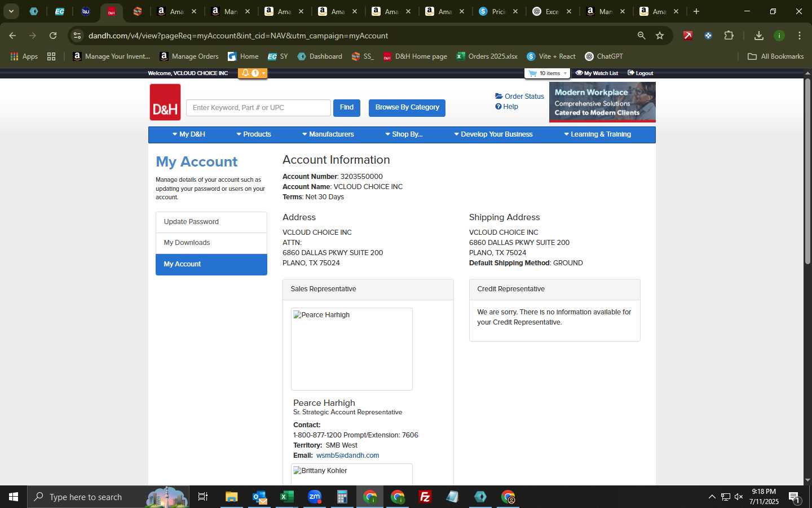Viewport: 812px width, 508px height.
Task: Expand the Learning & Training menu
Action: (x=597, y=134)
